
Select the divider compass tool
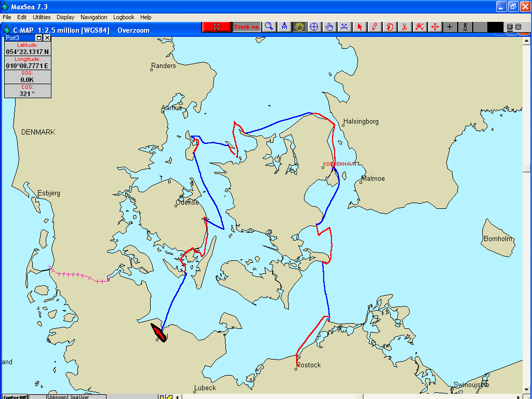coord(284,27)
